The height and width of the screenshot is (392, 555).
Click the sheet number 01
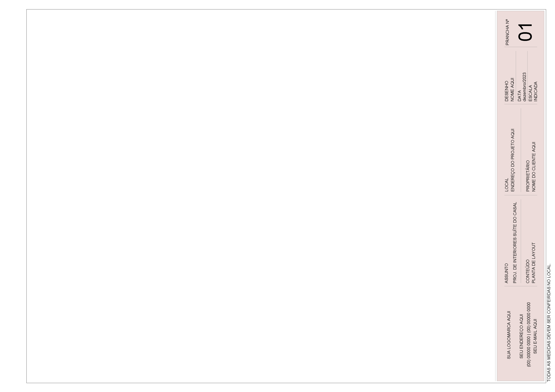point(525,32)
